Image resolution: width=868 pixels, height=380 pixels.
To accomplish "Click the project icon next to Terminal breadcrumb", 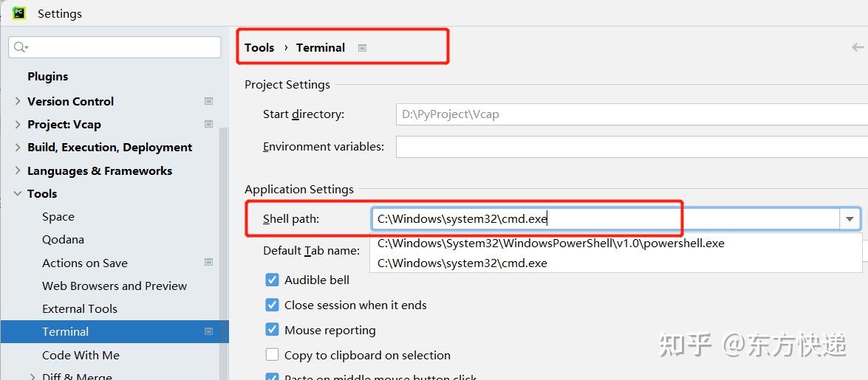I will coord(362,48).
